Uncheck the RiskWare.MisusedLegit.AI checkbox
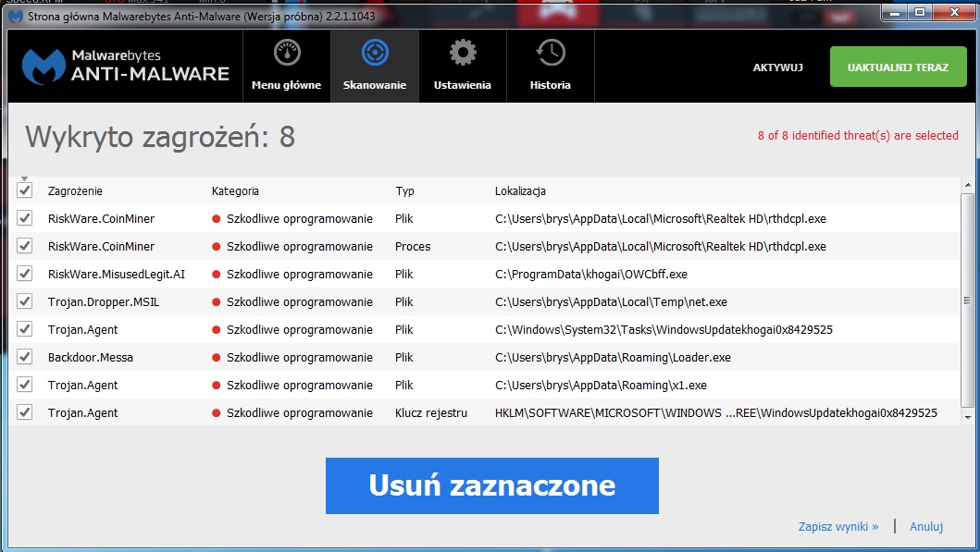The height and width of the screenshot is (552, 980). (x=24, y=274)
